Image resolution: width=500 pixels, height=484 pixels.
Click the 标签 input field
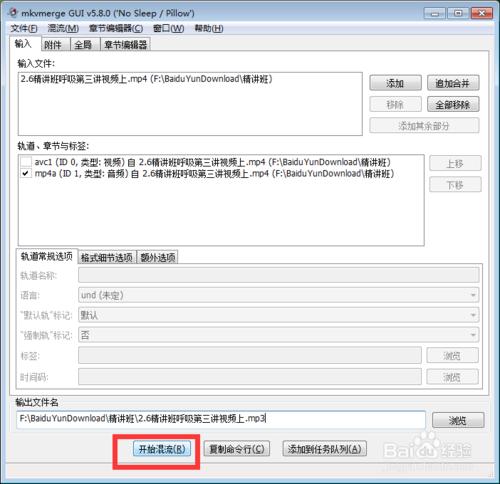click(x=250, y=355)
